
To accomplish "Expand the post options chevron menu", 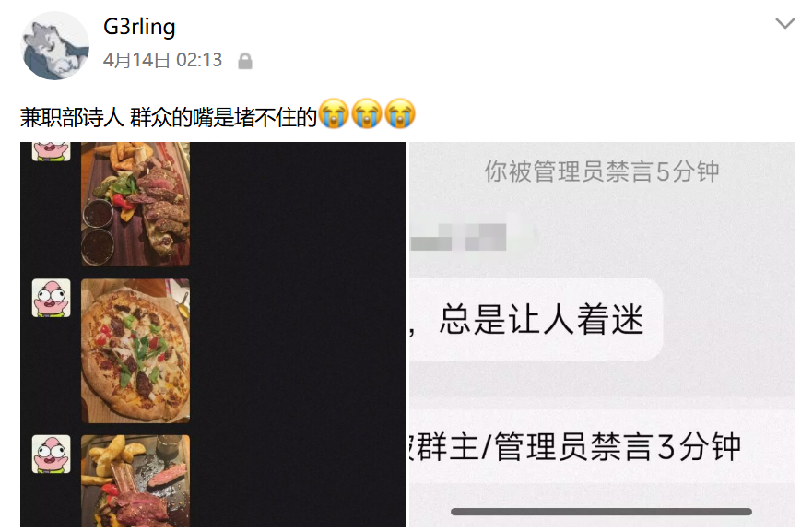I will click(x=784, y=23).
